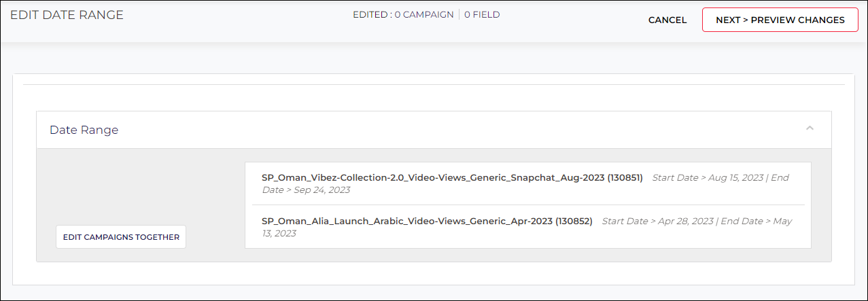The height and width of the screenshot is (301, 868).
Task: Click the Edited label in header
Action: click(x=370, y=14)
